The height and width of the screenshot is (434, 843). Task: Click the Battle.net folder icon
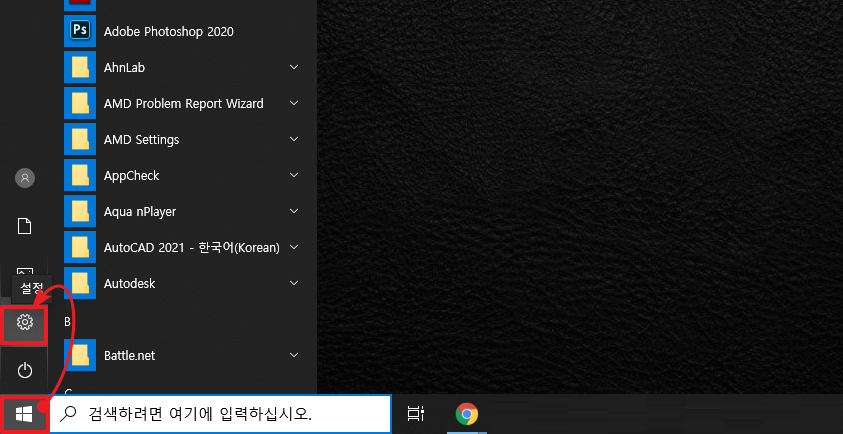coord(80,355)
